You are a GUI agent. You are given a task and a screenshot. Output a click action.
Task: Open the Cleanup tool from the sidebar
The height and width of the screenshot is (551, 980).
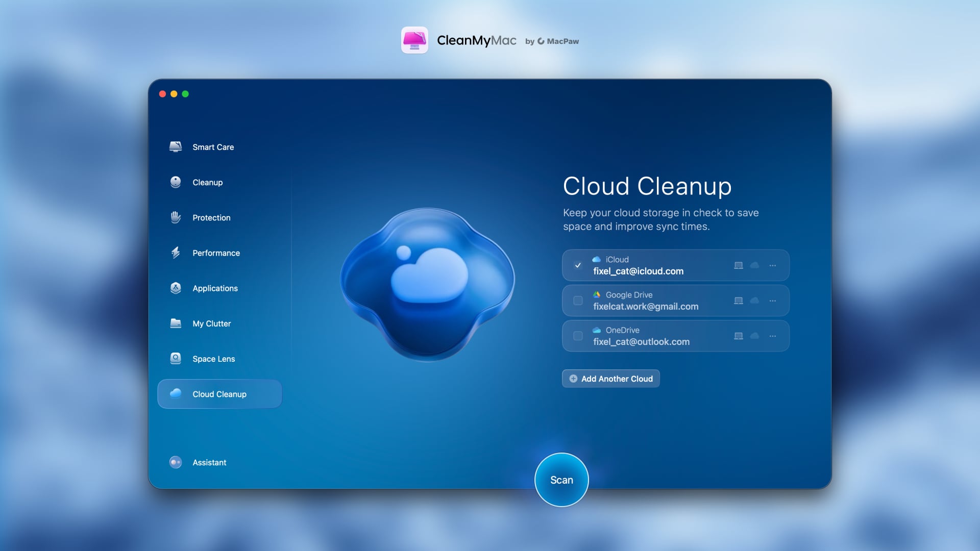tap(176, 182)
